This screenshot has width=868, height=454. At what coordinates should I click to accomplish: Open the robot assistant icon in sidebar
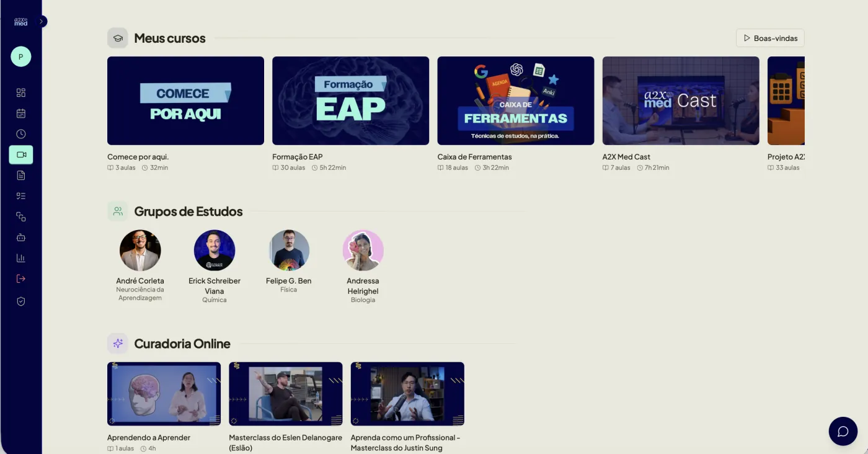click(x=21, y=238)
